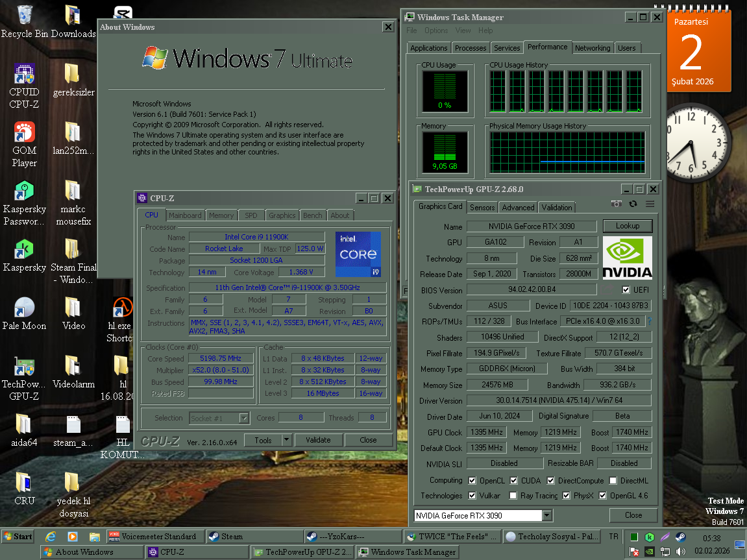747x560 pixels.
Task: Switch to the Mainboard tab in CPU-Z
Action: click(x=185, y=215)
